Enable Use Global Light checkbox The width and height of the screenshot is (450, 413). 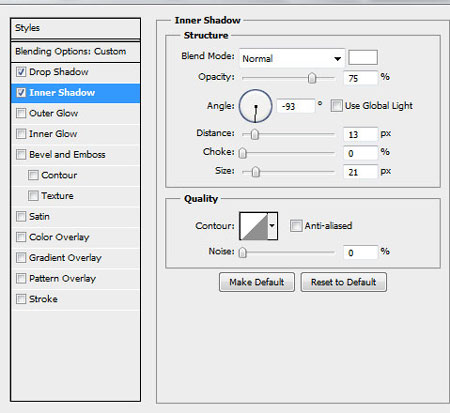click(336, 106)
